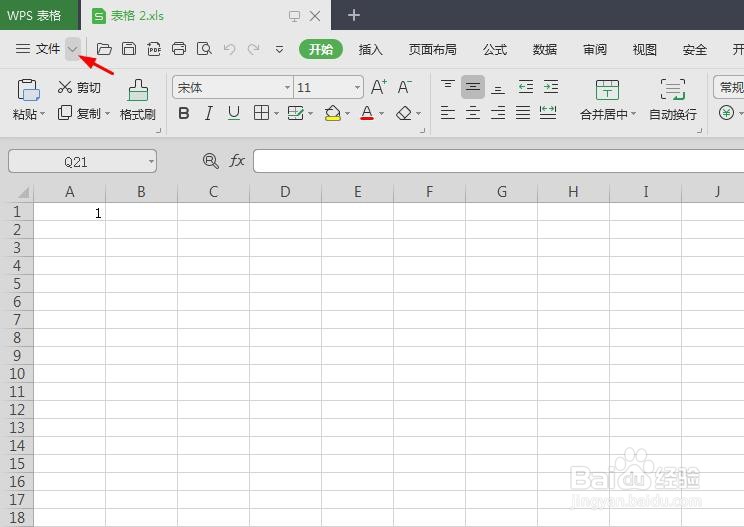Click the cell style table icon

296,113
